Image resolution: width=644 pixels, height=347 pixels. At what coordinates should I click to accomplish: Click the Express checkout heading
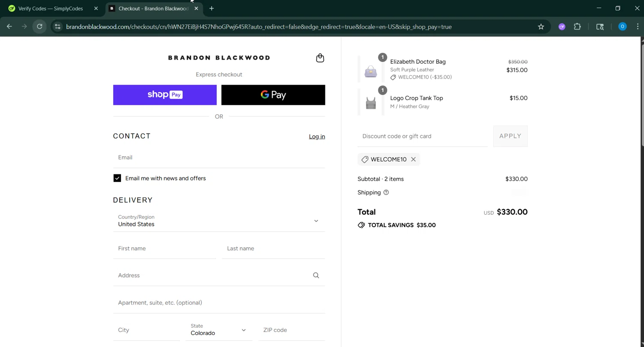(x=219, y=75)
